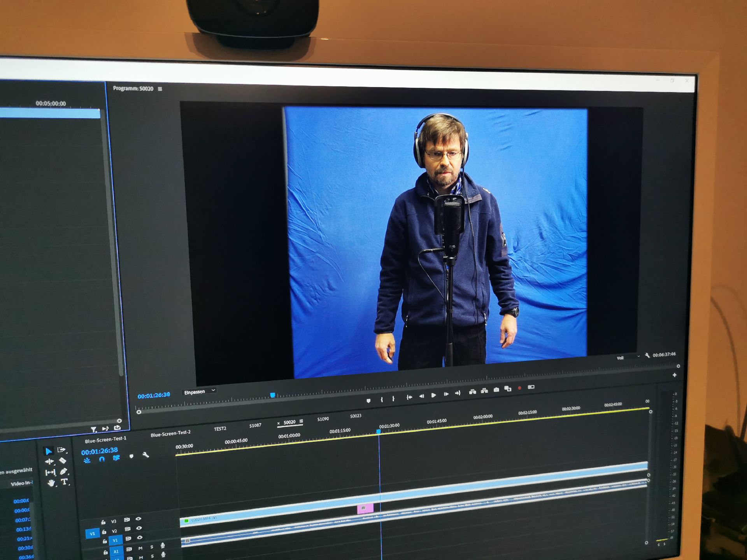Target the V1 track header
The image size is (747, 560).
pos(115,540)
